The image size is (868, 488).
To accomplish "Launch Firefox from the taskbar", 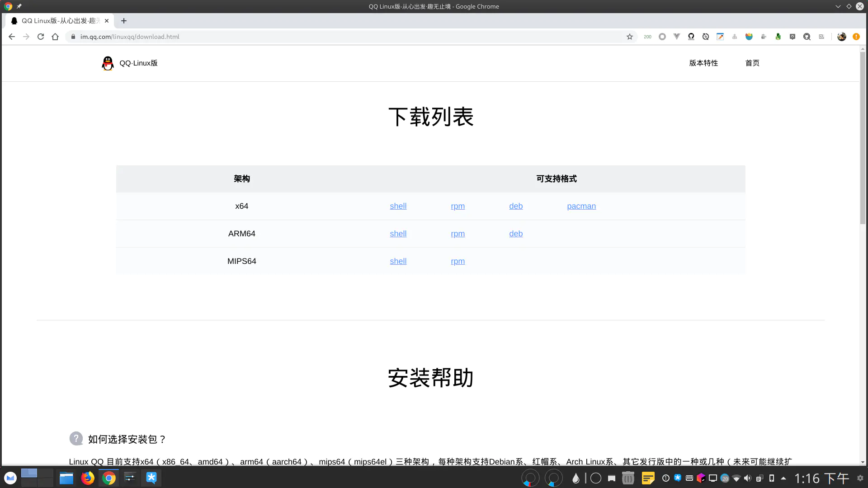I will [x=88, y=478].
